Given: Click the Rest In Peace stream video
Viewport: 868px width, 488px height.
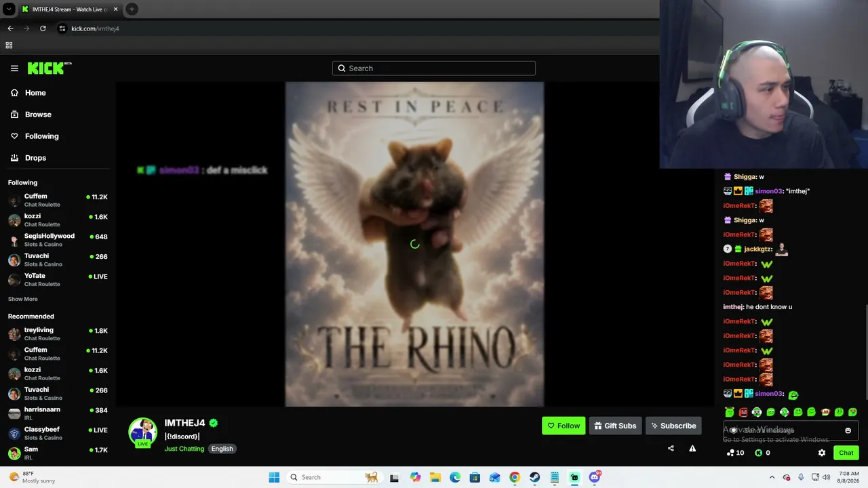Looking at the screenshot, I should click(x=414, y=244).
